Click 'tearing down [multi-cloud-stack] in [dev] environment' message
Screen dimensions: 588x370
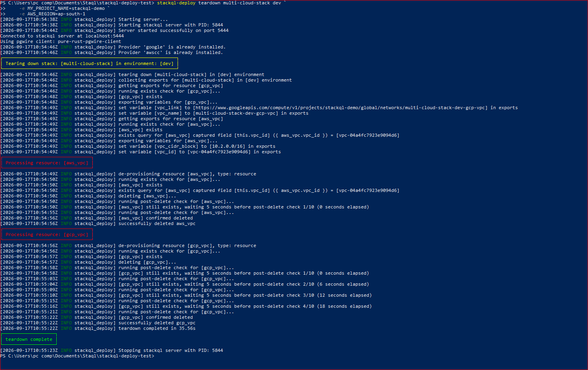(191, 74)
